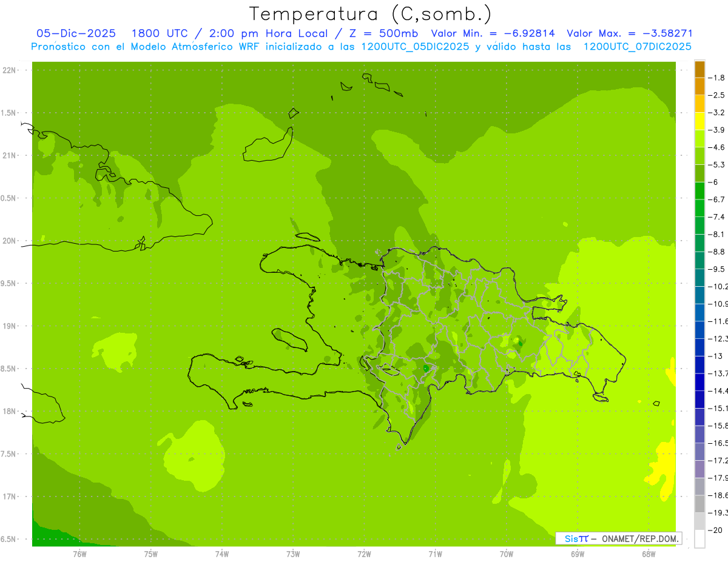Click the "-6.7" colorbar label
Screen dimensions: 728x562
click(x=717, y=199)
